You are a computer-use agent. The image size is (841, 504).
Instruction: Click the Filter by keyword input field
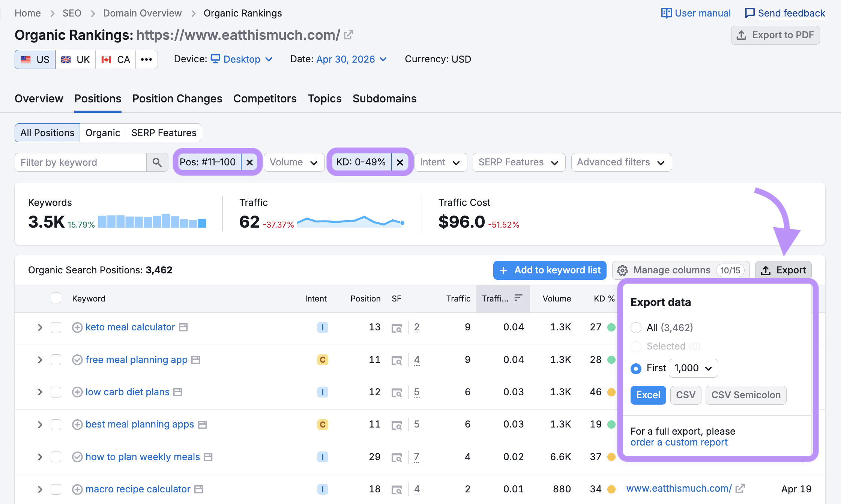coord(80,162)
